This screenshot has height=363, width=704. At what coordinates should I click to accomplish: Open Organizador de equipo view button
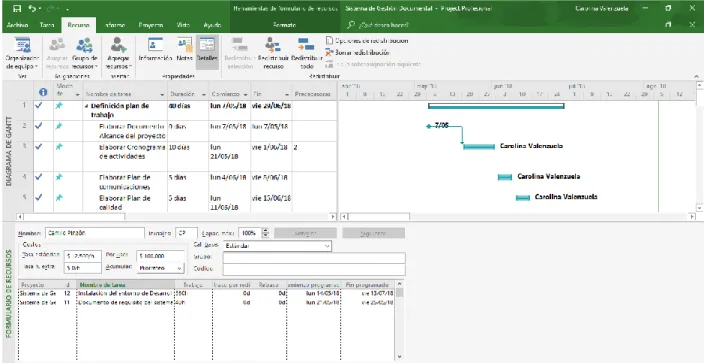pos(22,53)
